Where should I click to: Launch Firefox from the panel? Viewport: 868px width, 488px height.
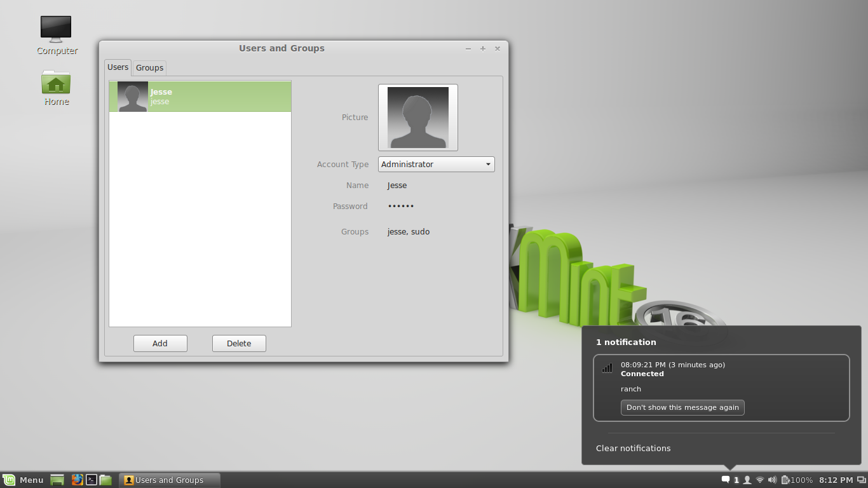pos(78,480)
